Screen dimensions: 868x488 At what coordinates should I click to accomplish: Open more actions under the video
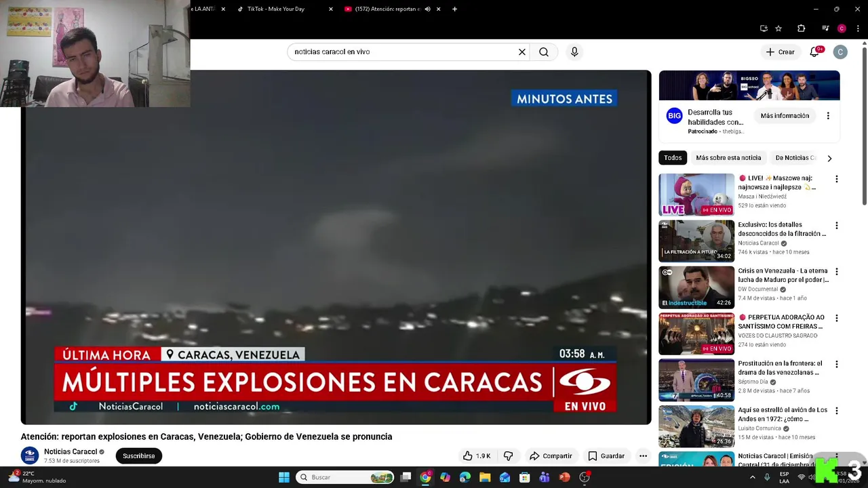643,456
